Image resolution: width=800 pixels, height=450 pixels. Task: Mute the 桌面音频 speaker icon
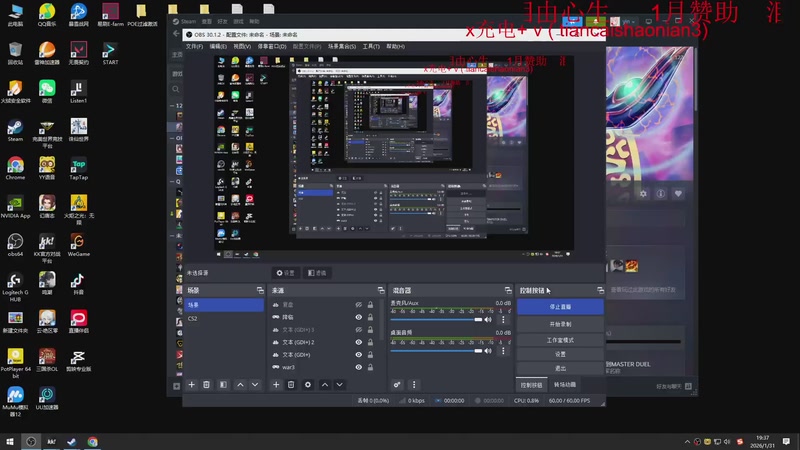pyautogui.click(x=489, y=349)
